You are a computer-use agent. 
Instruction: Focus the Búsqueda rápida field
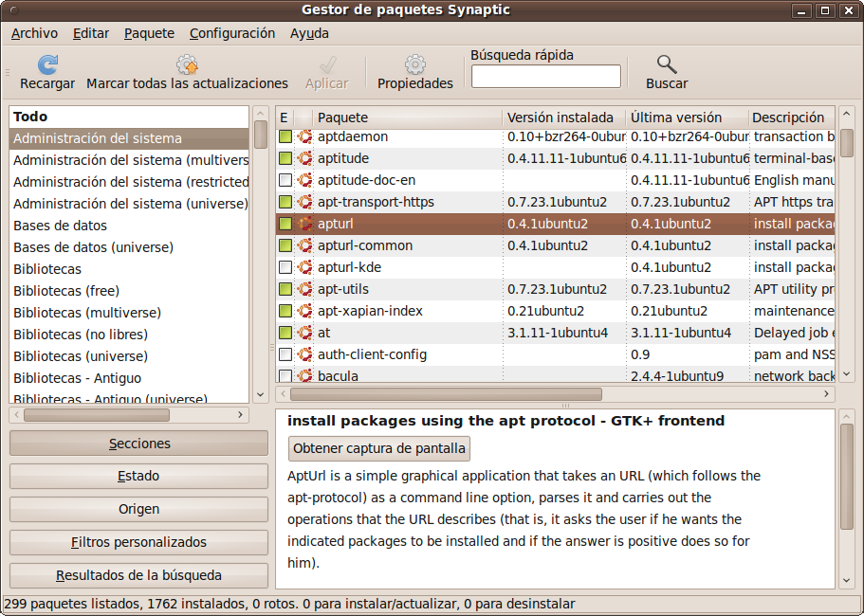point(546,76)
